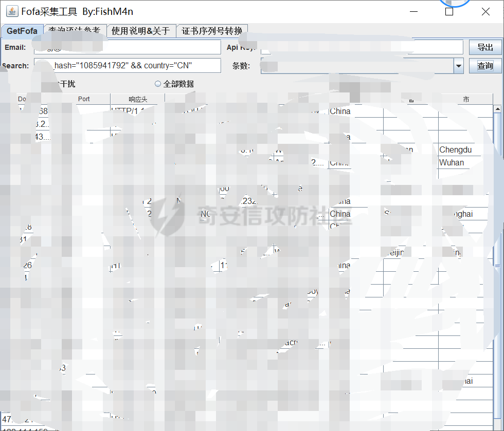Focus the Email input field

(x=128, y=47)
